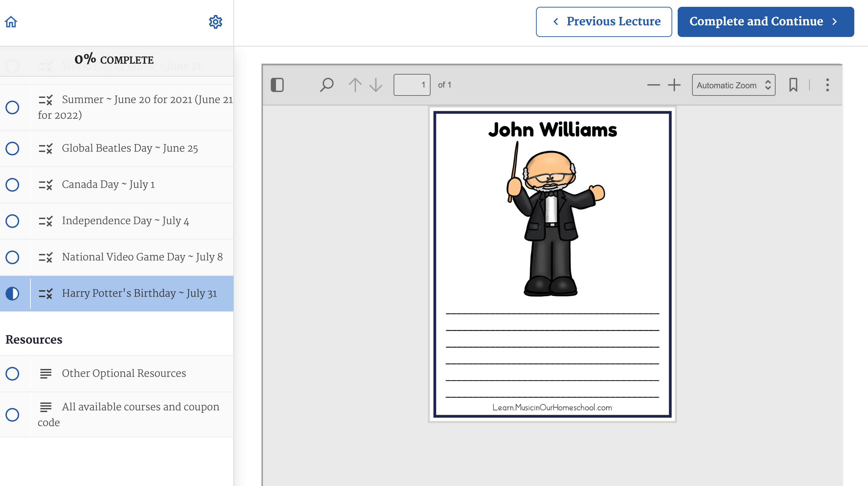Zoom out with the minus icon
The height and width of the screenshot is (486, 868).
pos(653,85)
